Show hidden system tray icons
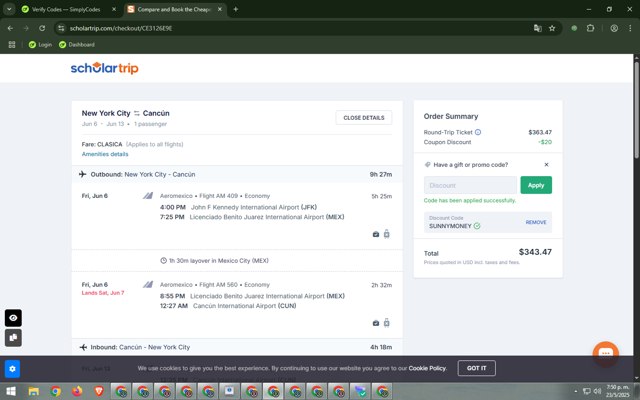The image size is (640, 400). (576, 391)
